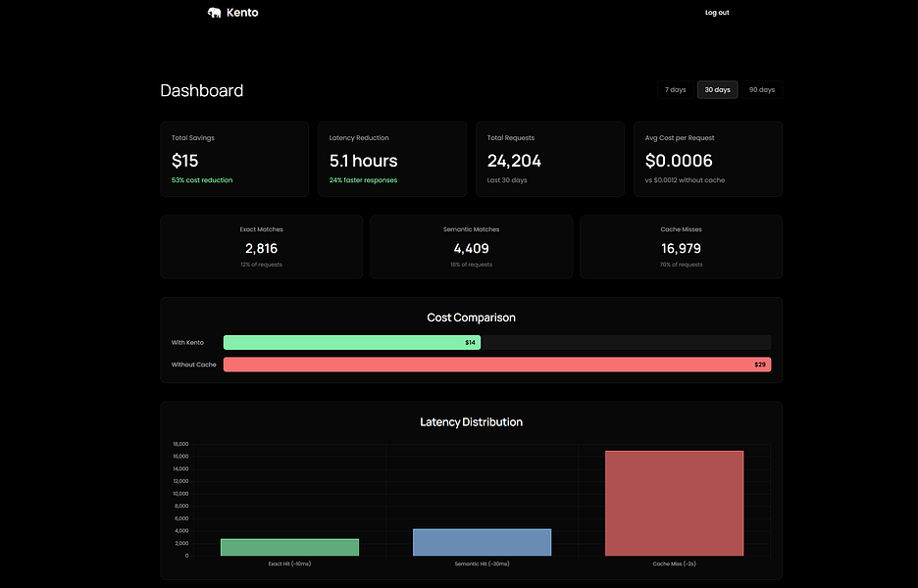Click the Kento brand name
Viewport: 918px width, 588px height.
click(x=242, y=13)
